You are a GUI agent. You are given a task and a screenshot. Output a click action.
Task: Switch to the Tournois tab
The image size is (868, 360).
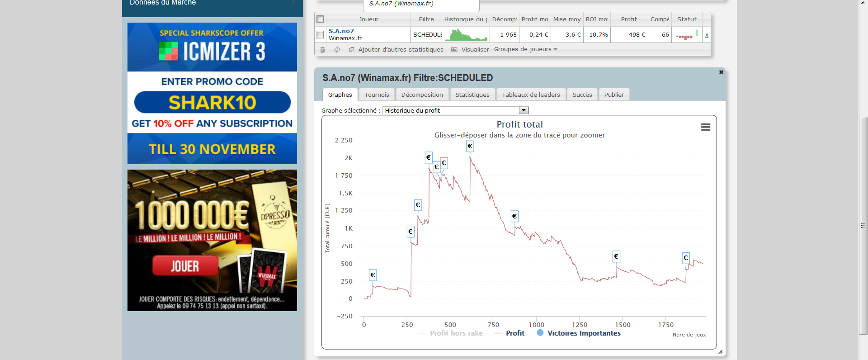pos(377,95)
